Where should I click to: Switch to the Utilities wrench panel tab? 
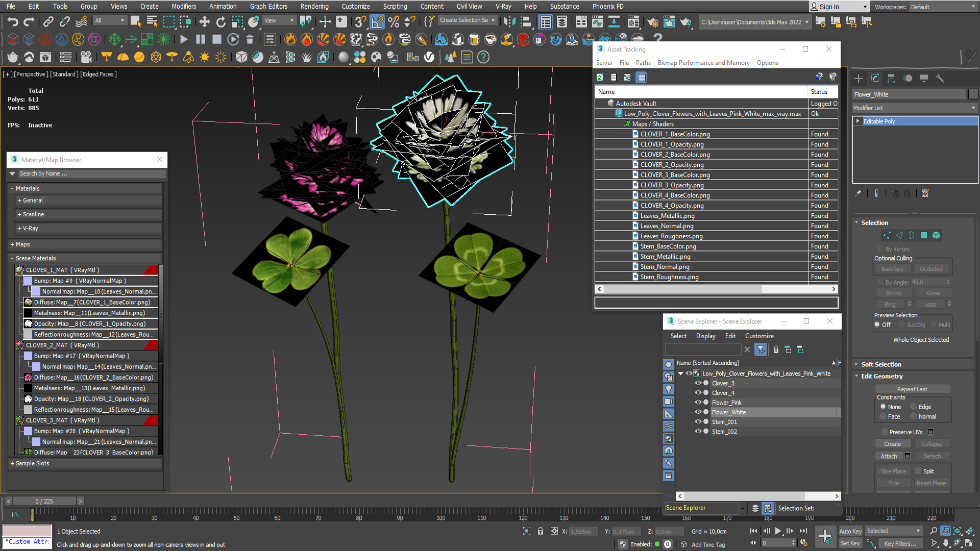(x=940, y=78)
